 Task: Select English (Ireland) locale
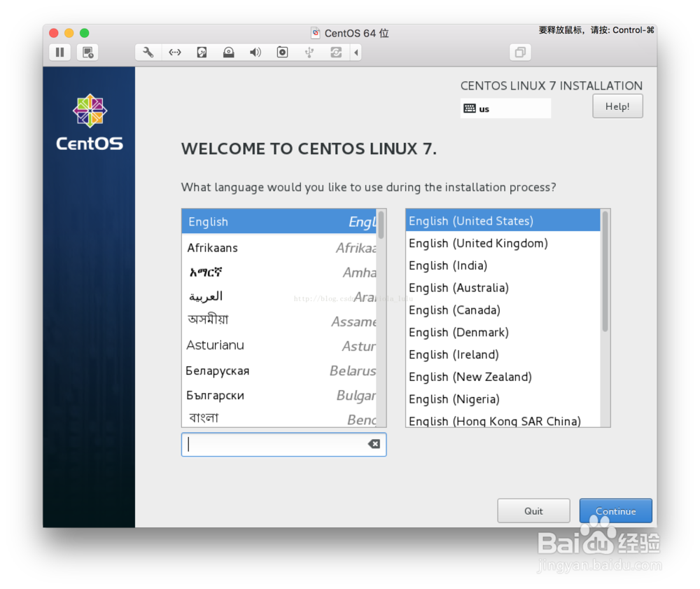[503, 354]
